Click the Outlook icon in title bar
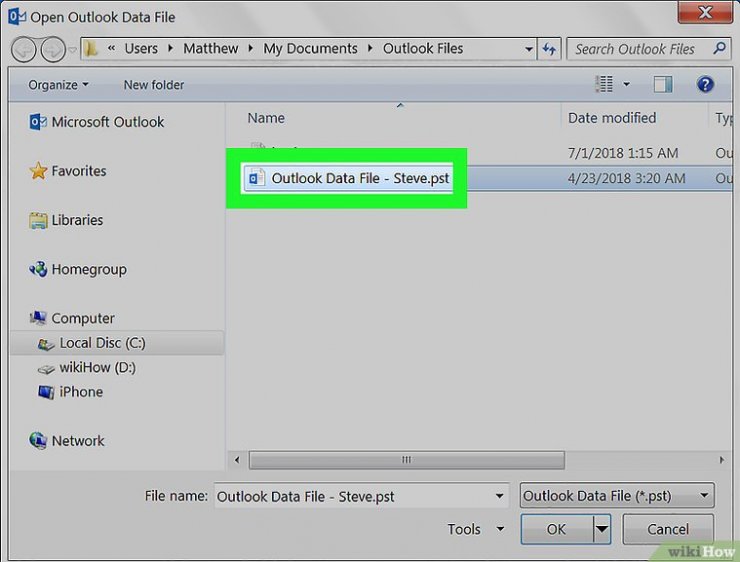740x562 pixels. click(17, 17)
